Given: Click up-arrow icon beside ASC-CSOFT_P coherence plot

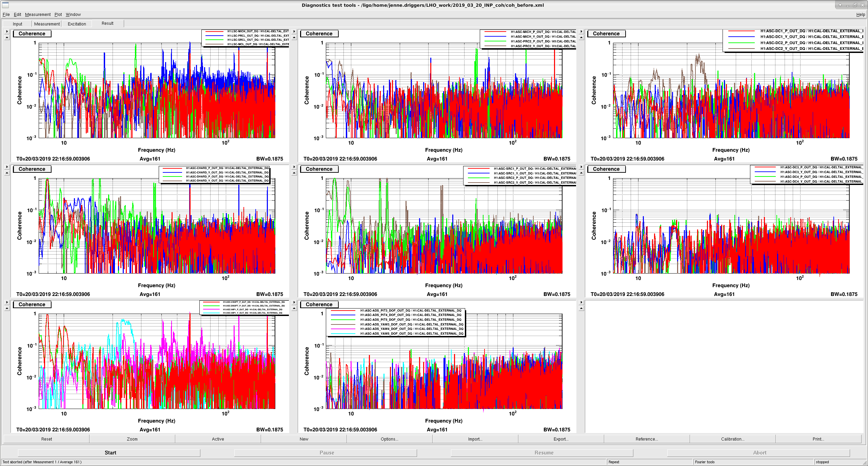Looking at the screenshot, I should [7, 308].
